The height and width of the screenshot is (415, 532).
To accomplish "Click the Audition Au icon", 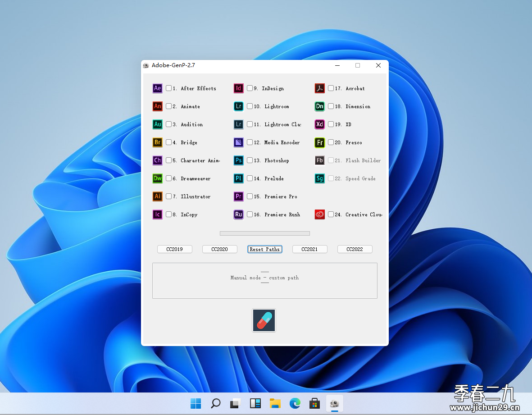I will click(x=157, y=124).
